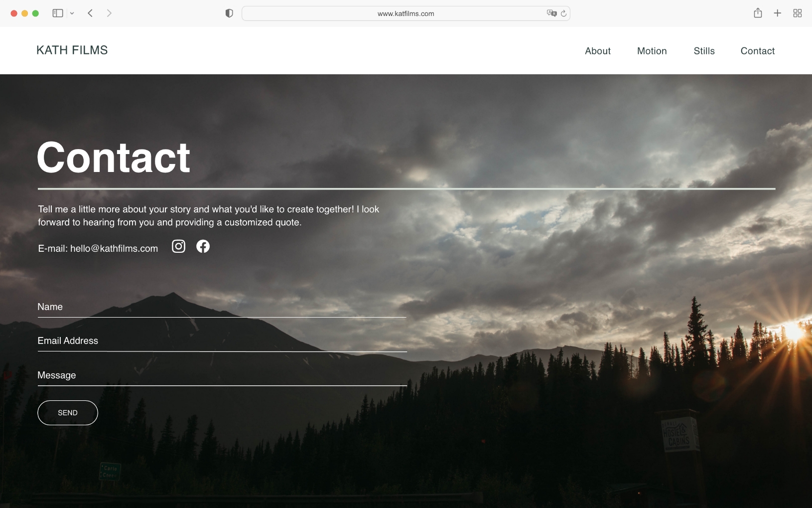Go back to previous page
This screenshot has height=508, width=812.
tap(90, 13)
